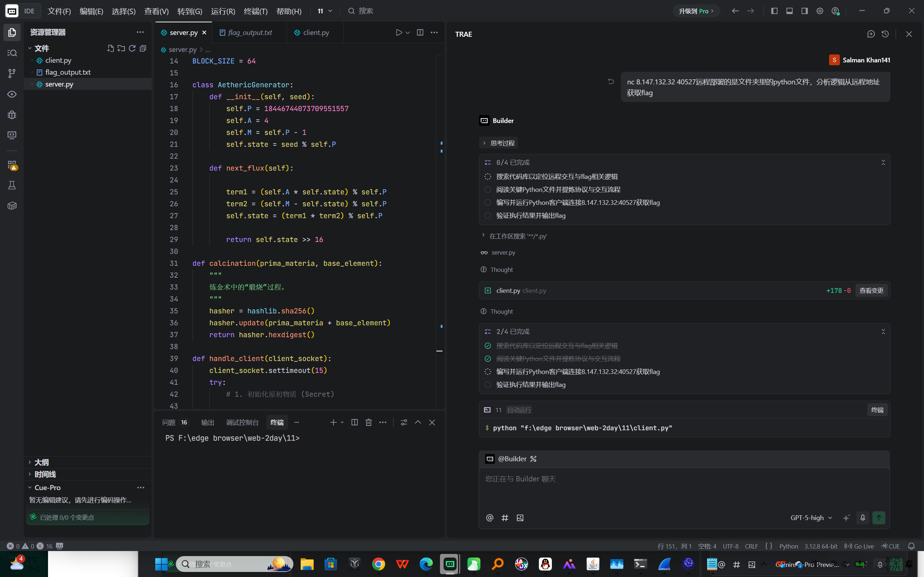This screenshot has width=924, height=577.
Task: Click the Testing flask icon in sidebar
Action: [x=12, y=185]
